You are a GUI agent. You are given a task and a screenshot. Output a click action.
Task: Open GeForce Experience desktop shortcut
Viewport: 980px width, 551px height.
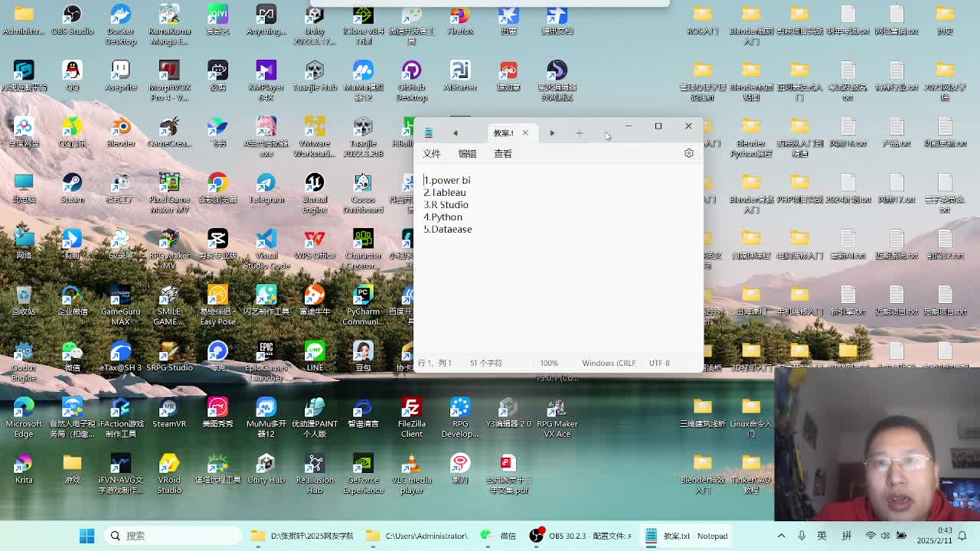click(x=363, y=472)
